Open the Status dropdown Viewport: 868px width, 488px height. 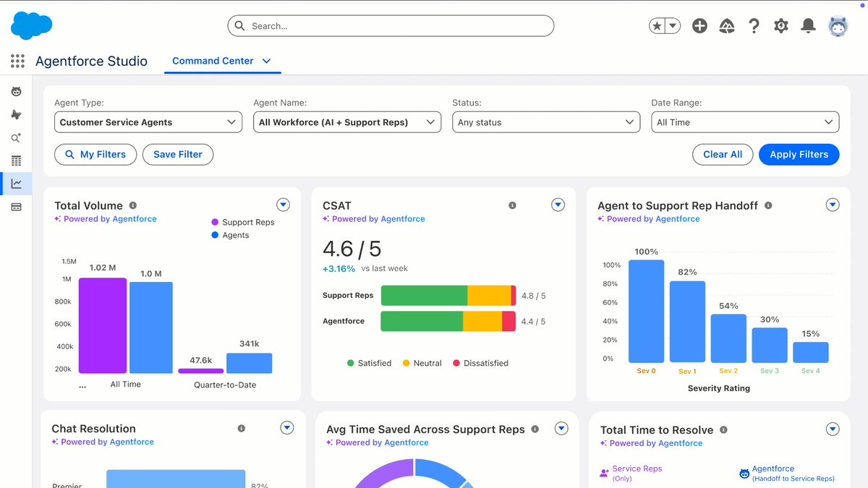546,122
